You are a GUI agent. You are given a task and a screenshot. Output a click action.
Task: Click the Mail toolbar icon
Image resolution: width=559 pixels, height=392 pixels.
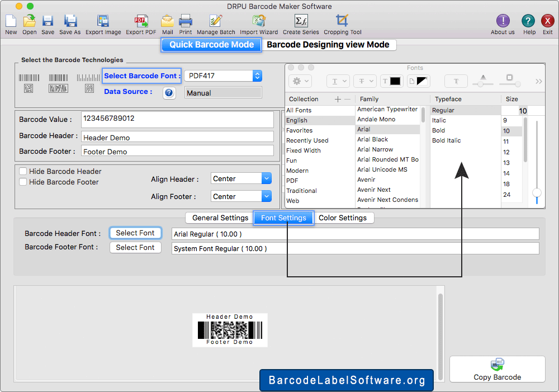click(x=167, y=21)
